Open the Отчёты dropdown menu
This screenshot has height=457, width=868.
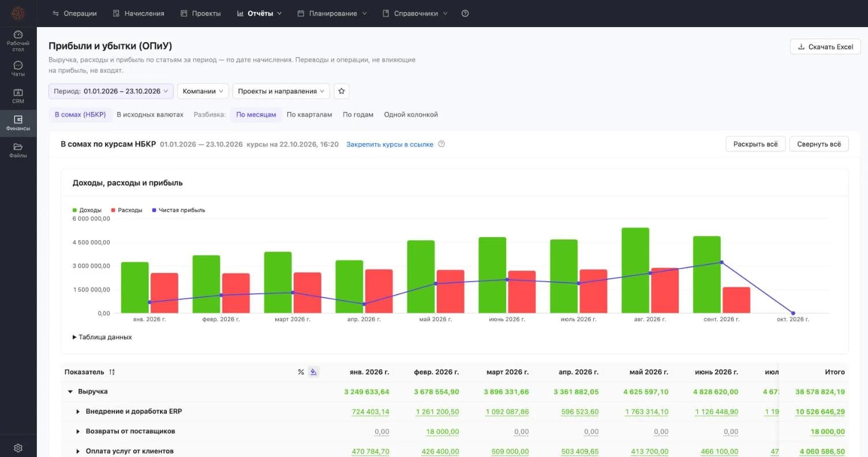click(259, 13)
